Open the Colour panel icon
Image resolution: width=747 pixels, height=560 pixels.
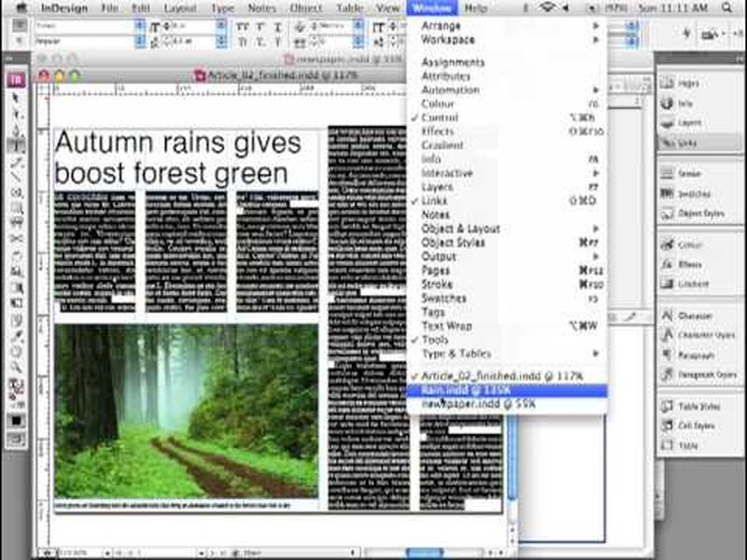click(668, 245)
